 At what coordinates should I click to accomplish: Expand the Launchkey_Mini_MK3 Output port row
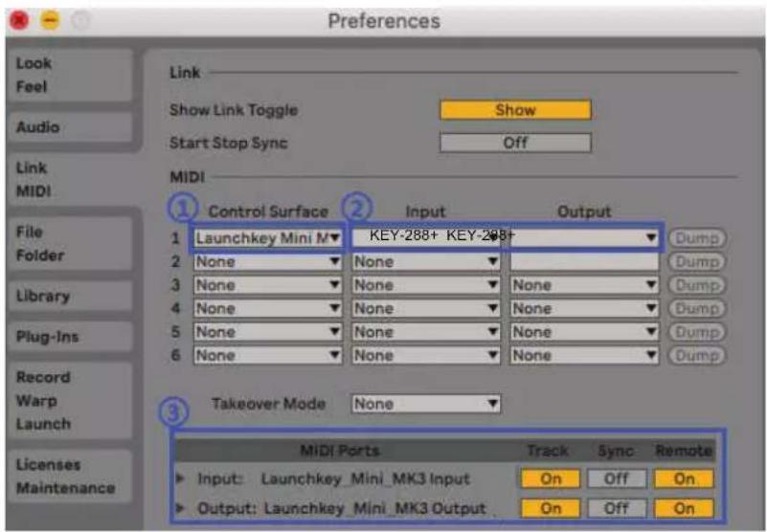(181, 508)
